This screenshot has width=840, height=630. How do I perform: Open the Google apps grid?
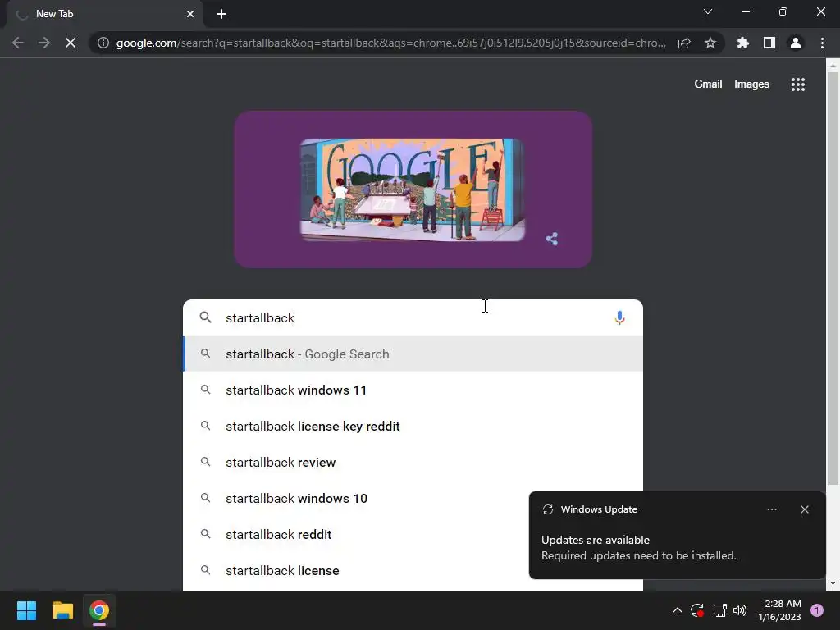tap(798, 84)
